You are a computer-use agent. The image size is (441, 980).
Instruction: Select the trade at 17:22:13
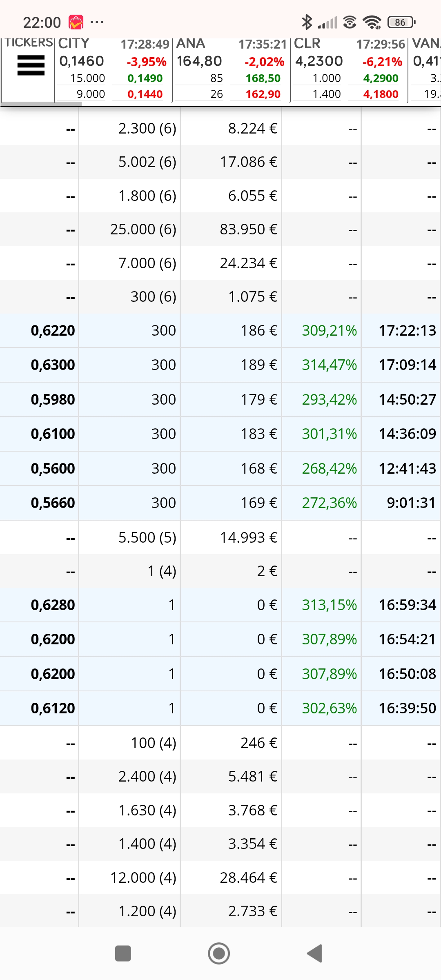coord(220,330)
